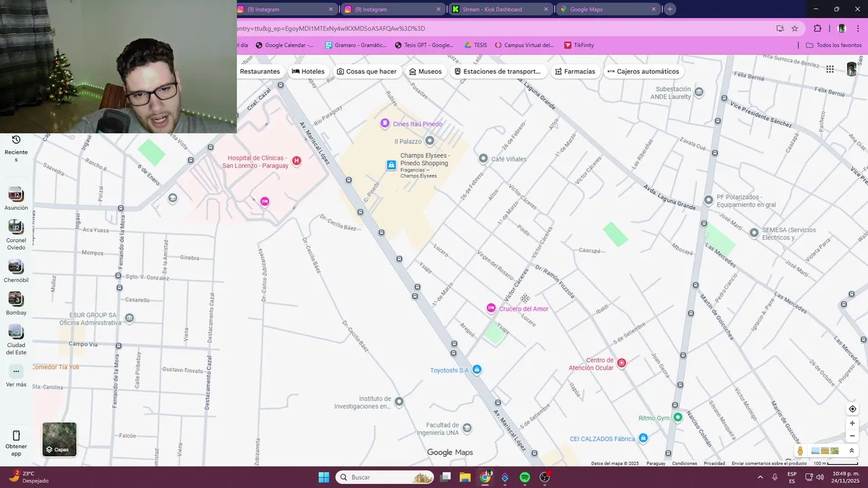Screen dimensions: 868x488
Task: Filter map by Farmacias
Action: (x=574, y=71)
